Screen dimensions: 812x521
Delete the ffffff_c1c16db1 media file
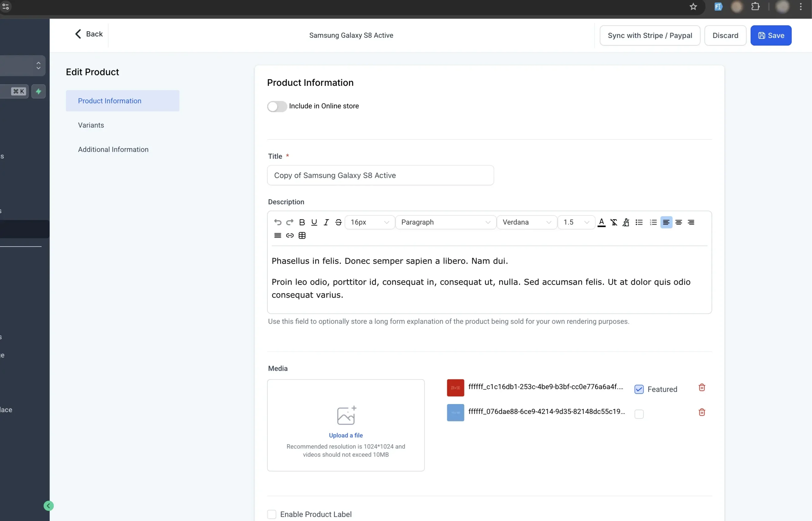[x=702, y=387]
